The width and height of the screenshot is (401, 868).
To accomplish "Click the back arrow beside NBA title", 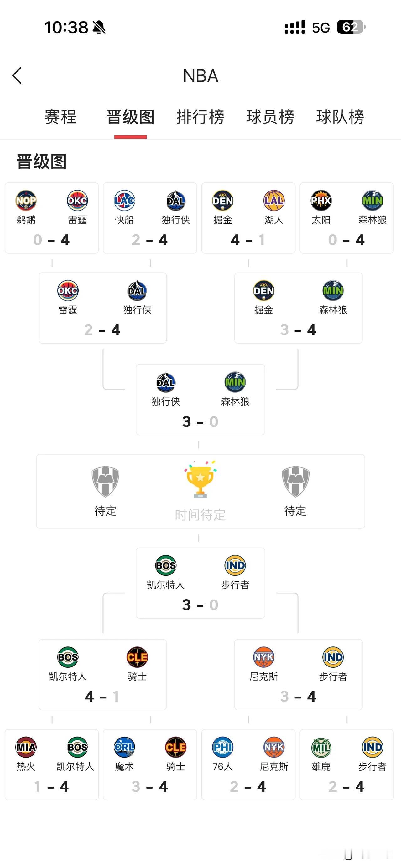I will [x=17, y=76].
